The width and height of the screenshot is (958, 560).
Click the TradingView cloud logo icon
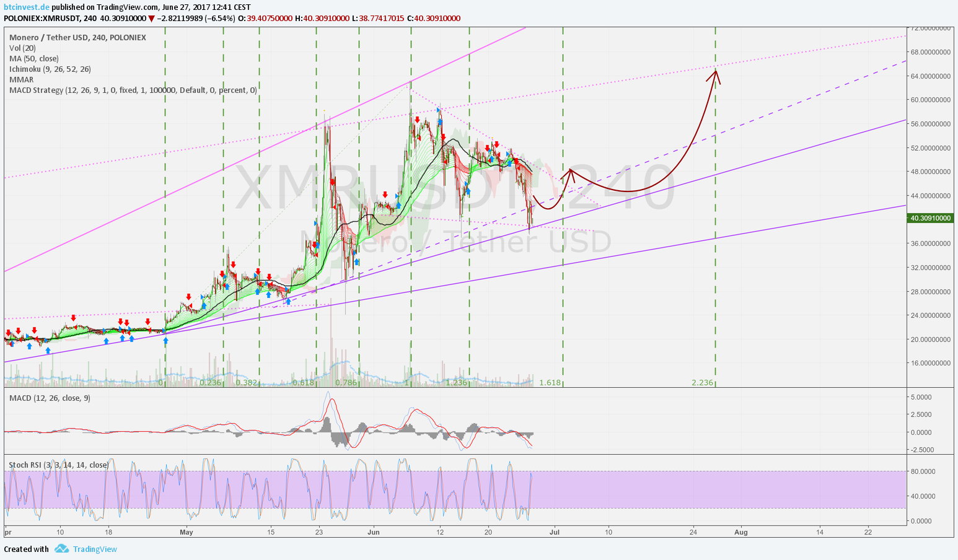[61, 549]
